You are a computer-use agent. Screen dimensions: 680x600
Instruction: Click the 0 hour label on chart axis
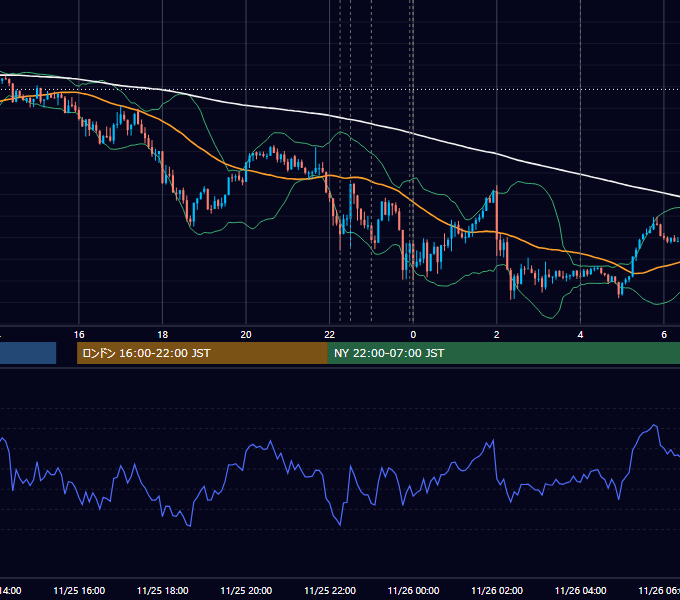413,335
